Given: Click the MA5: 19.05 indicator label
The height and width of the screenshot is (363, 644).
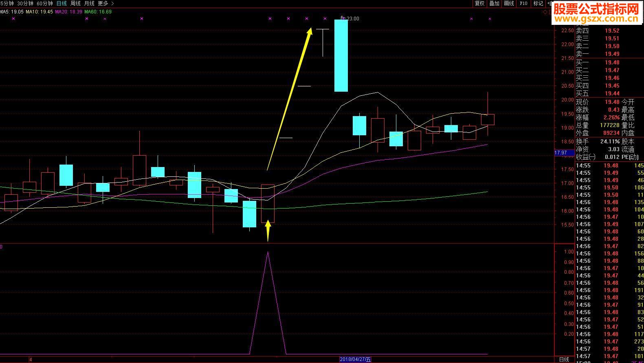Looking at the screenshot, I should tap(11, 12).
